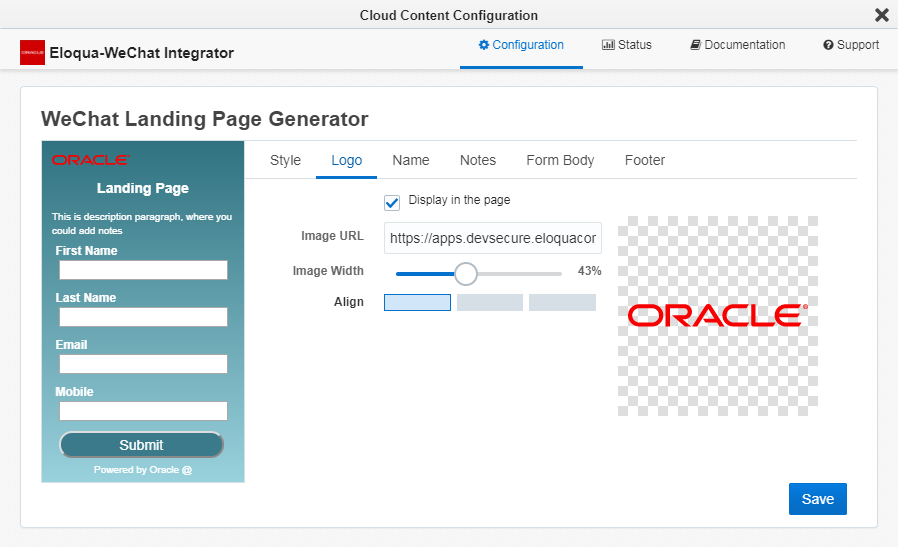Click the 'Landing Page' heading in preview
The image size is (898, 547).
(x=143, y=188)
